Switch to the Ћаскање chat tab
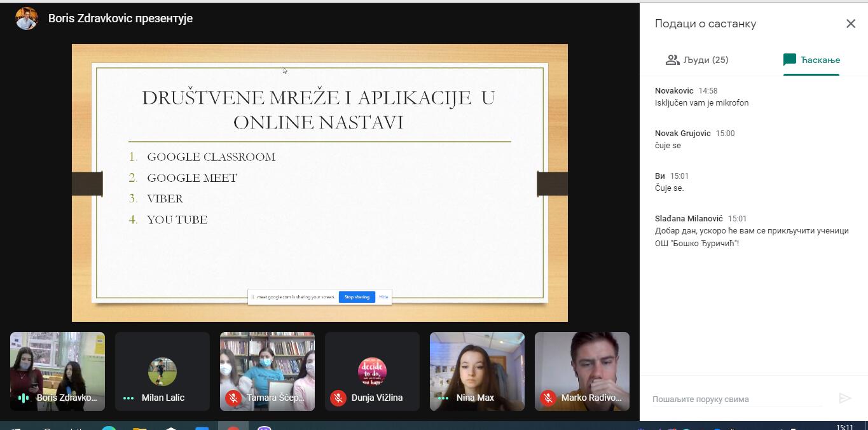Image resolution: width=868 pixels, height=430 pixels. click(811, 60)
